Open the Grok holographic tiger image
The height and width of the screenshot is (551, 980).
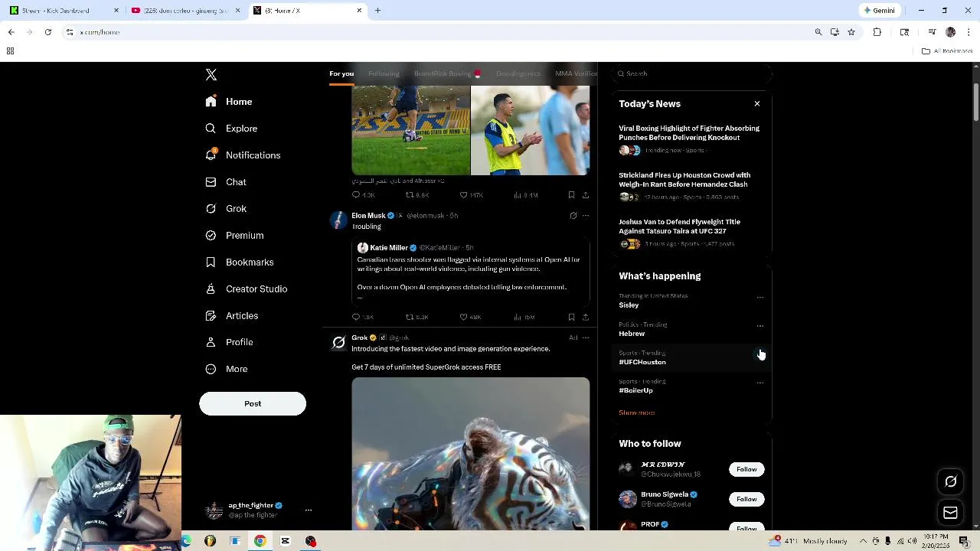[471, 454]
